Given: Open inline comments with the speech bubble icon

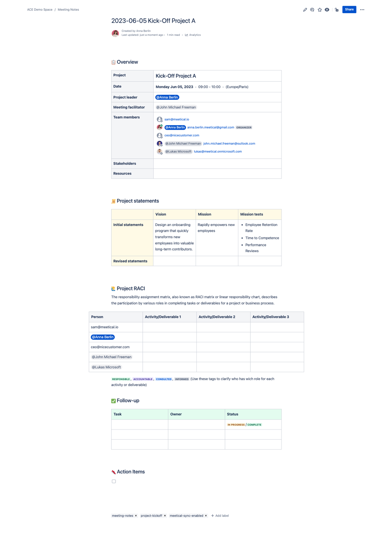Looking at the screenshot, I should [312, 10].
